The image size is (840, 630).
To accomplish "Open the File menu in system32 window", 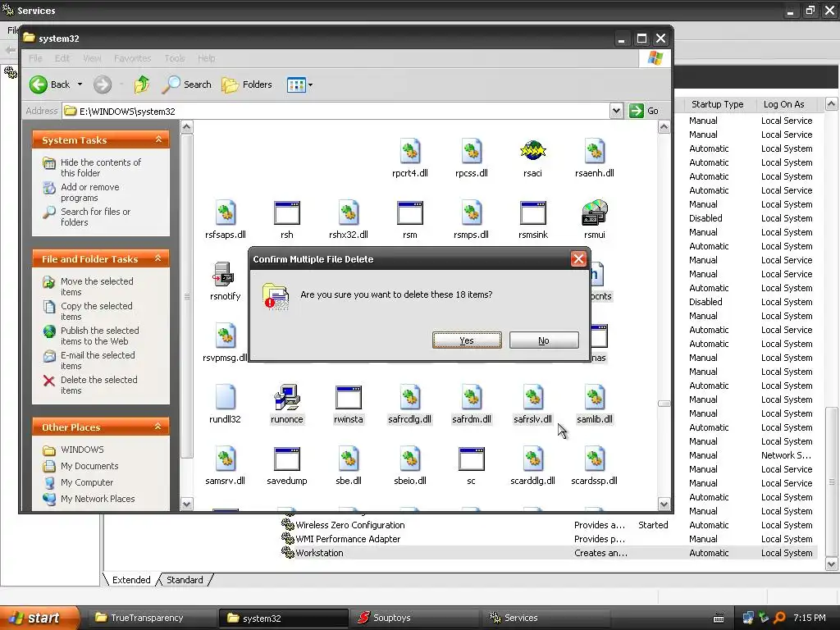I will pos(36,58).
